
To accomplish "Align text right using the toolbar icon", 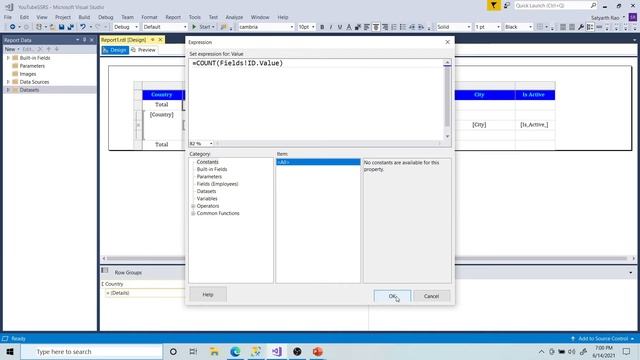I will click(384, 27).
